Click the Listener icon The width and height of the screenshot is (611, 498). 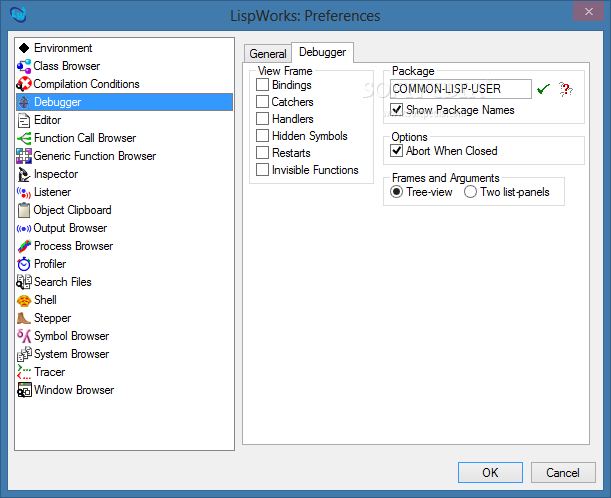tap(24, 192)
